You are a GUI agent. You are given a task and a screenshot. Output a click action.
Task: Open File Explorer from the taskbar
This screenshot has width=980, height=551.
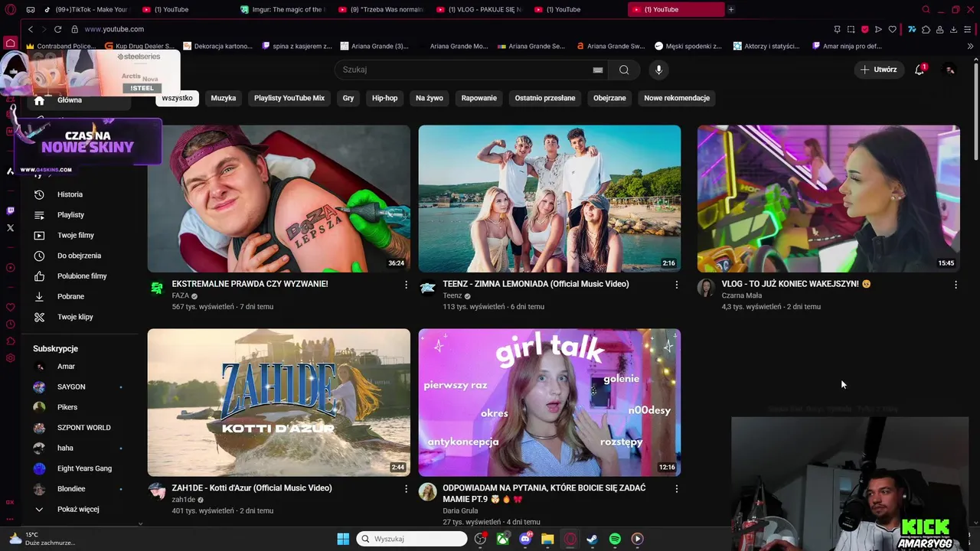(547, 539)
